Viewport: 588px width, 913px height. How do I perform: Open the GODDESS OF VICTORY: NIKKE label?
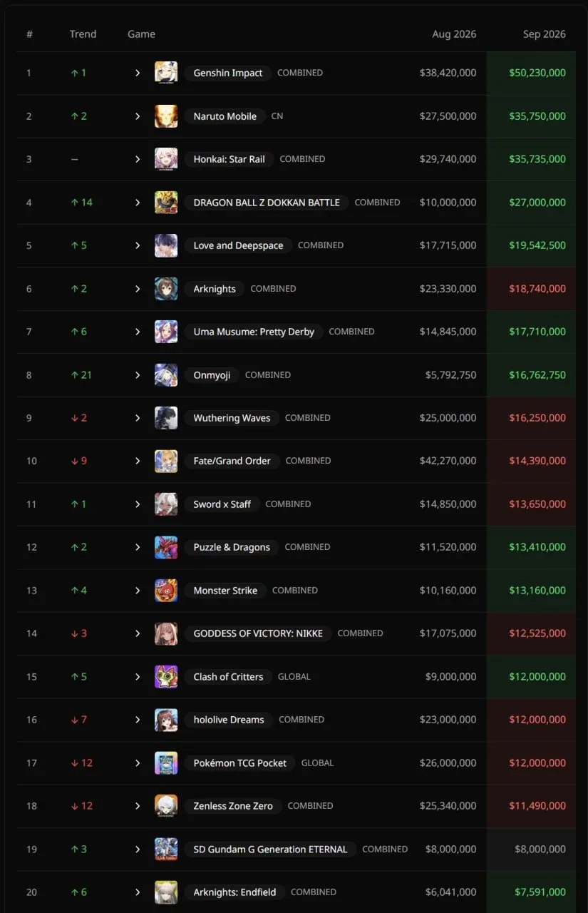coord(258,633)
